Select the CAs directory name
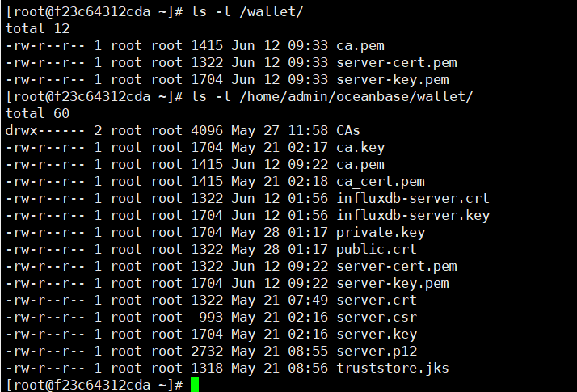The width and height of the screenshot is (577, 392). tap(348, 130)
